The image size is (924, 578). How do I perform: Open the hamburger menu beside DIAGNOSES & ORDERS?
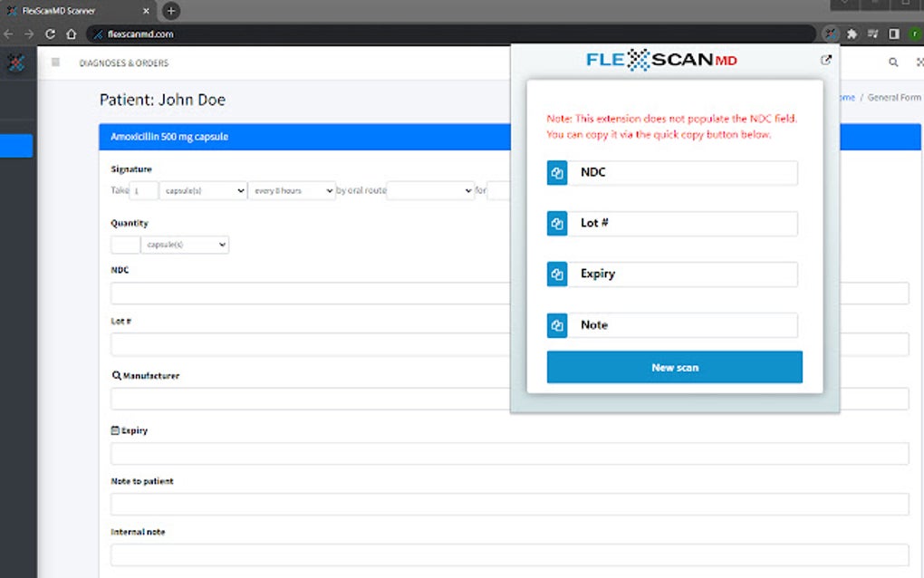point(55,63)
